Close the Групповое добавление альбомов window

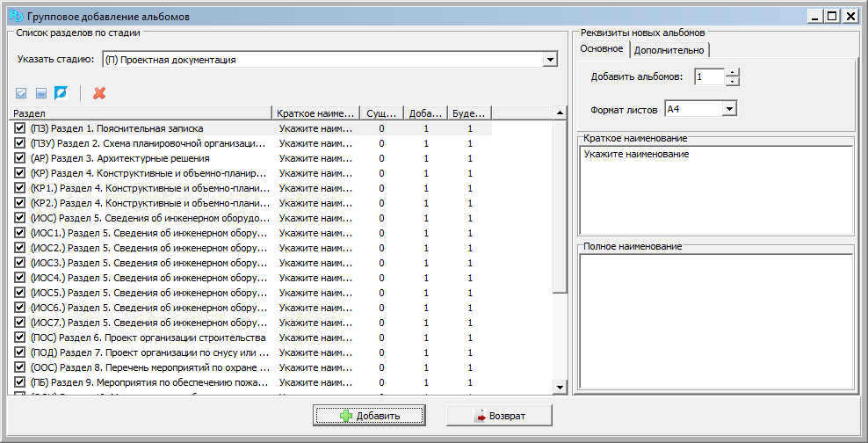click(850, 17)
